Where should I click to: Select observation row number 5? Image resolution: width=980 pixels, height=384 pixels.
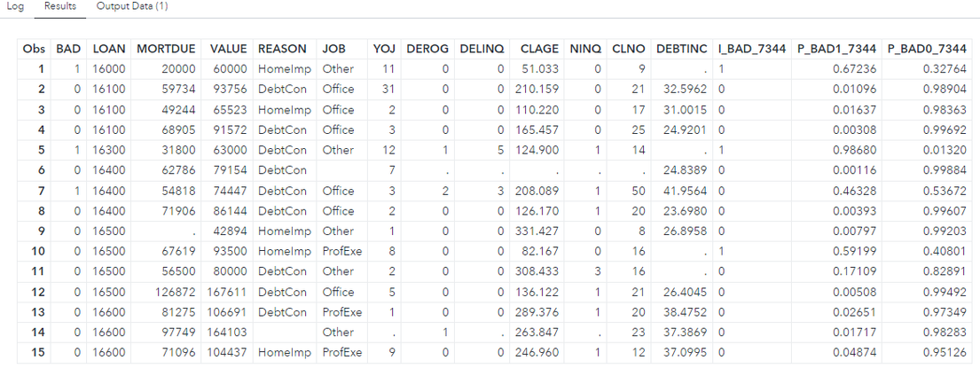coord(38,150)
